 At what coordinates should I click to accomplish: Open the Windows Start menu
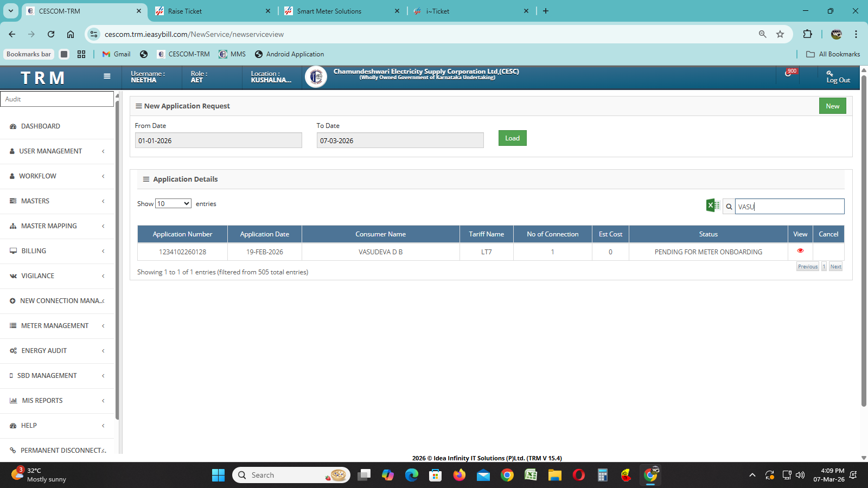[218, 476]
